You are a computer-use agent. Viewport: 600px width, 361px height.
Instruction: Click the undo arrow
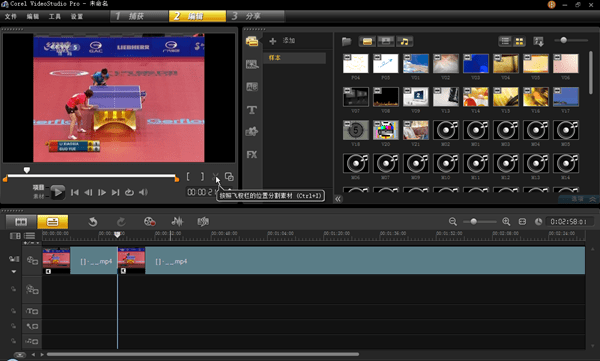(93, 222)
